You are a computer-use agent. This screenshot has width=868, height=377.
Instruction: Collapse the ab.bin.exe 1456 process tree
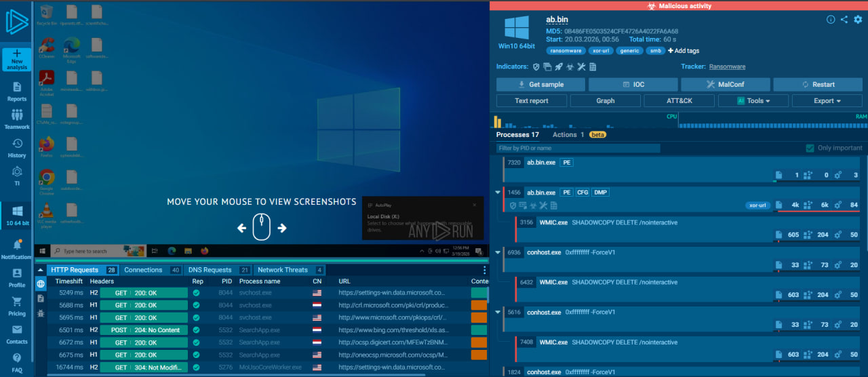(499, 193)
